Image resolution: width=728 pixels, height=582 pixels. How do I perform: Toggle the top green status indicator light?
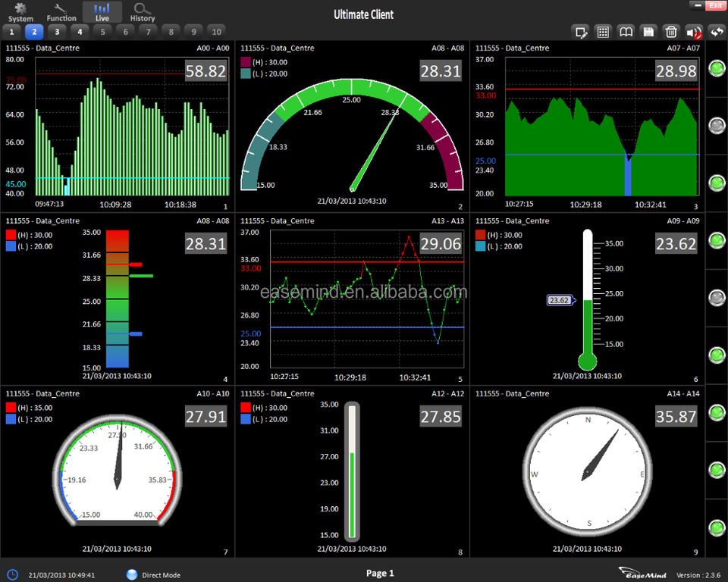click(x=716, y=68)
